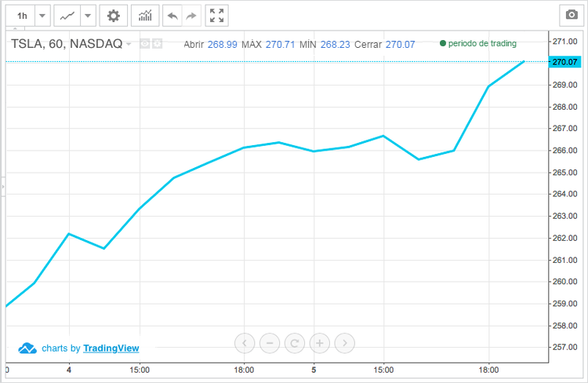Zoom out the chart with minus
This screenshot has height=383, width=588.
point(270,343)
